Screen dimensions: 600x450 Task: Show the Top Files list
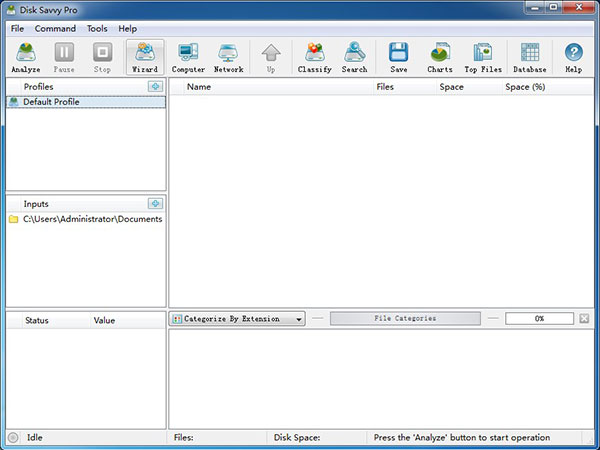[x=483, y=58]
